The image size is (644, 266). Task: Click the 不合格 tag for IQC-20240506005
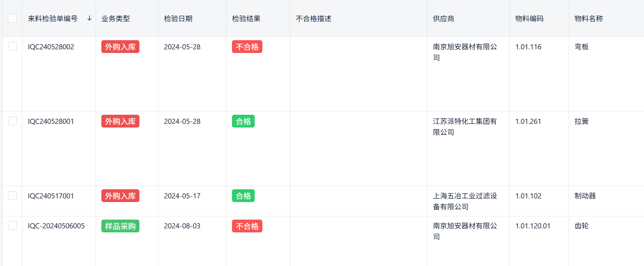tap(247, 226)
